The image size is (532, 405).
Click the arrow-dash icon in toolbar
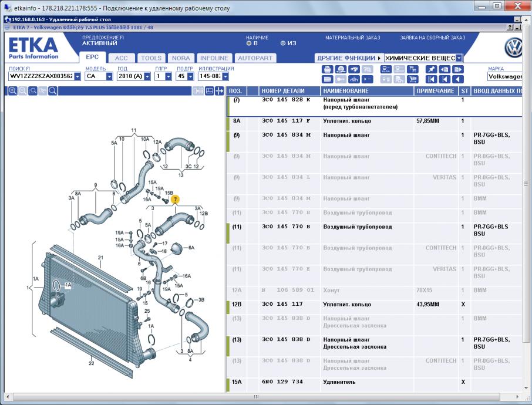[368, 79]
